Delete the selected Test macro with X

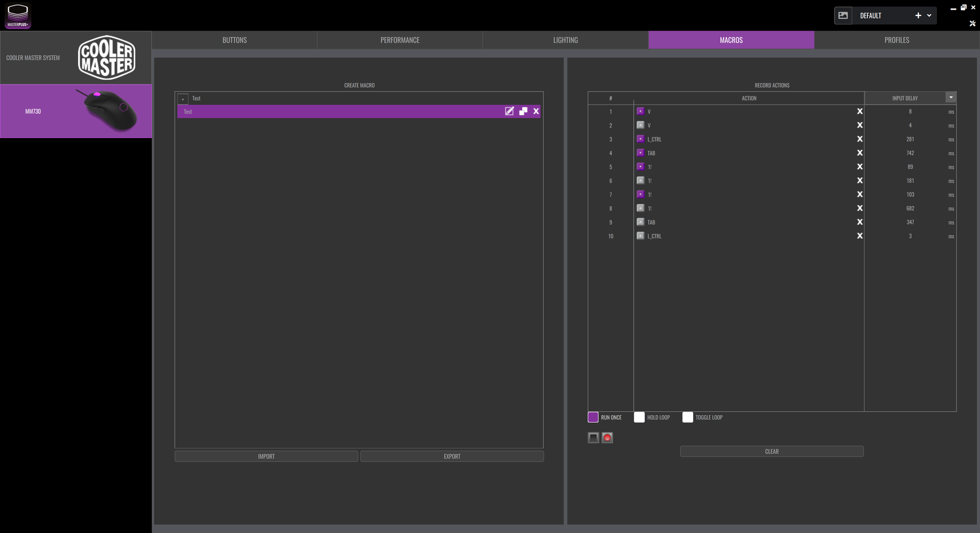click(x=536, y=111)
